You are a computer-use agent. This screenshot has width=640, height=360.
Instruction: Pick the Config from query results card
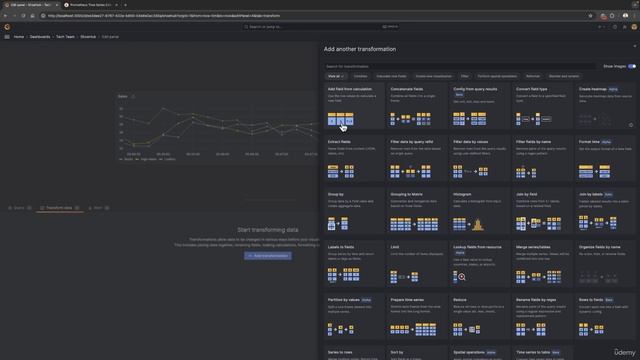pos(480,107)
